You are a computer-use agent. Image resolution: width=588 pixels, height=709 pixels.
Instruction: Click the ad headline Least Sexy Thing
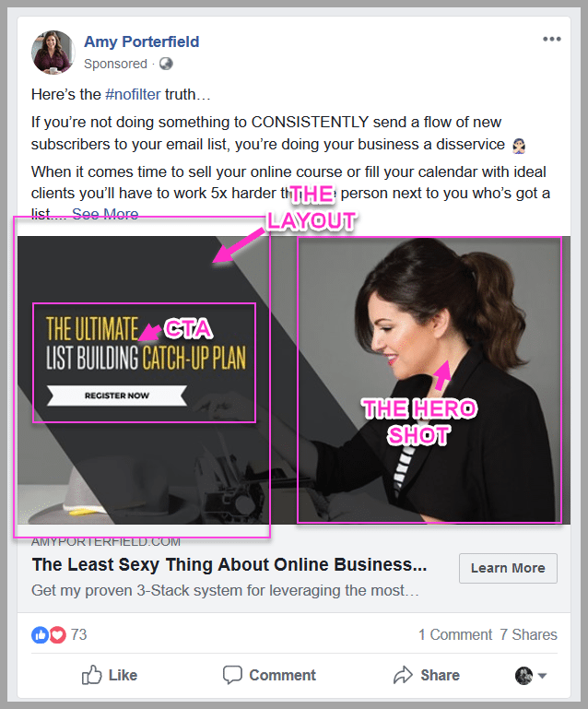tap(229, 565)
